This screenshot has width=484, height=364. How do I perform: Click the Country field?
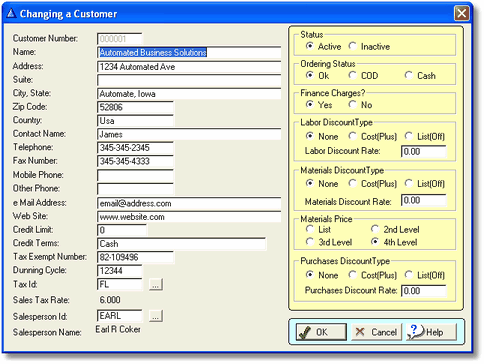[x=135, y=121]
